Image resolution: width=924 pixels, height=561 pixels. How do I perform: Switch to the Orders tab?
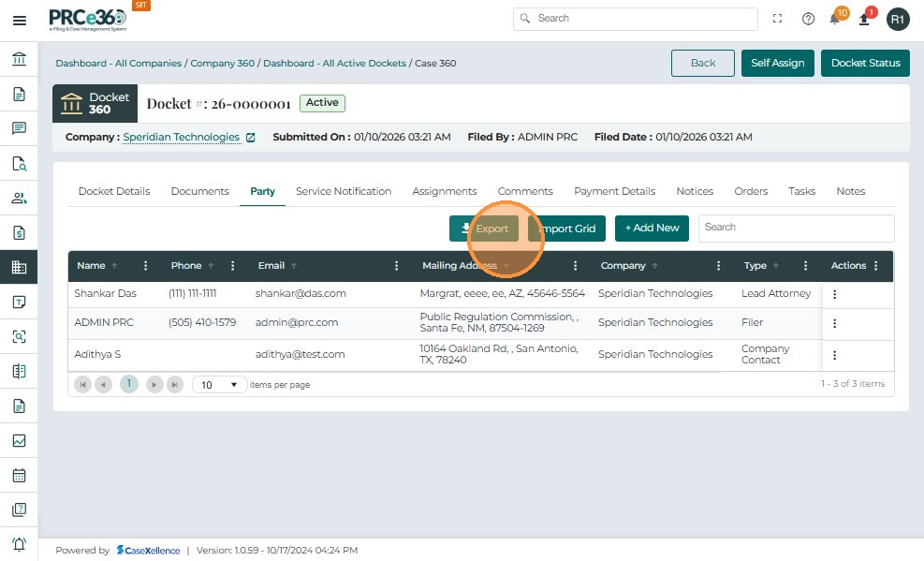(751, 191)
